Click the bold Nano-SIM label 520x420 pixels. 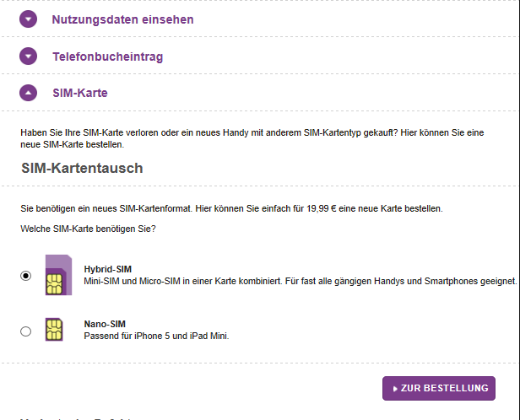click(105, 324)
